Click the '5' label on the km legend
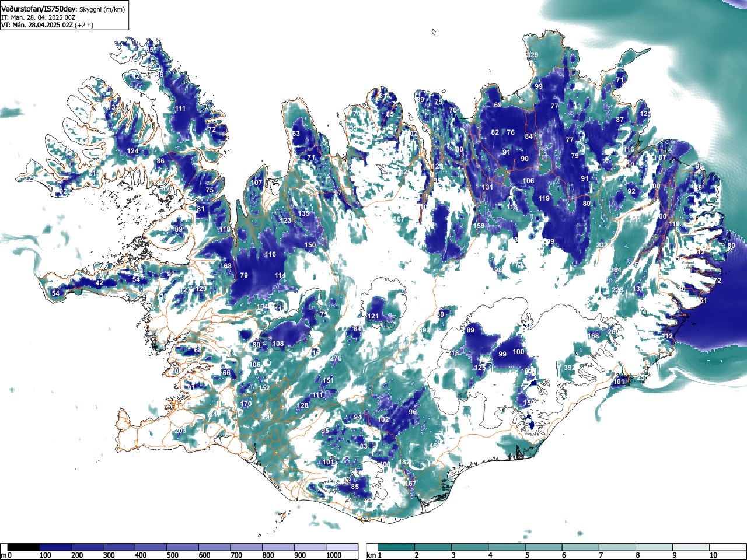This screenshot has height=560, width=747. point(527,555)
